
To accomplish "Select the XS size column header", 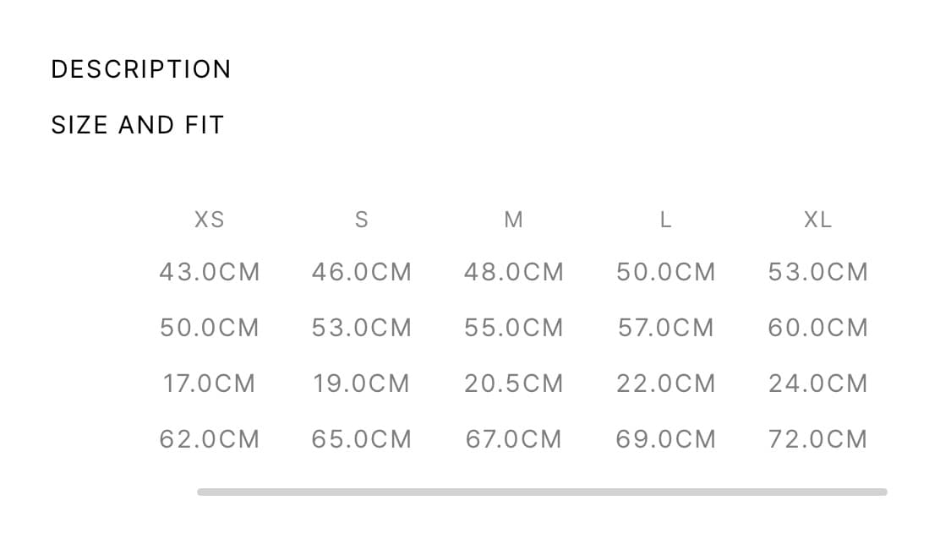I will 210,220.
